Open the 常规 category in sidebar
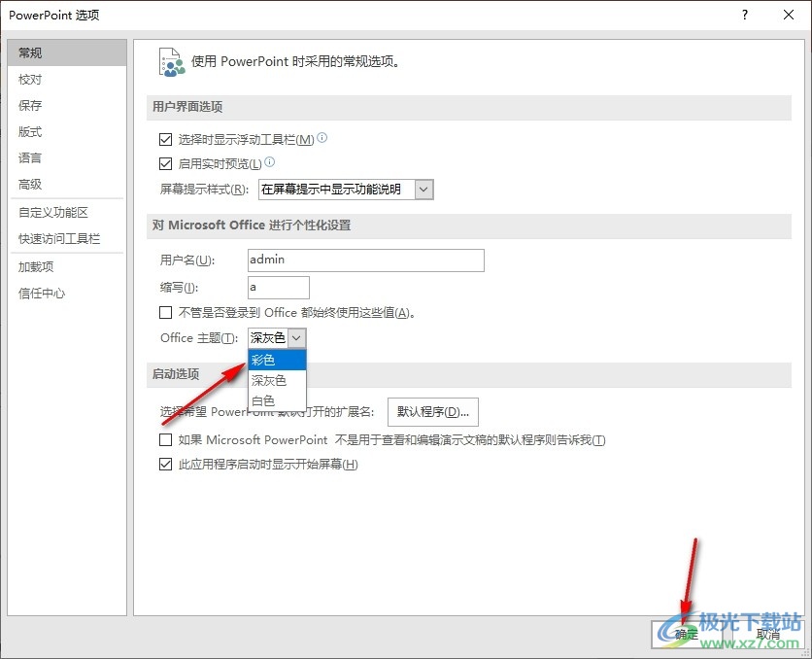Screen dimensions: 812x659 tap(67, 52)
